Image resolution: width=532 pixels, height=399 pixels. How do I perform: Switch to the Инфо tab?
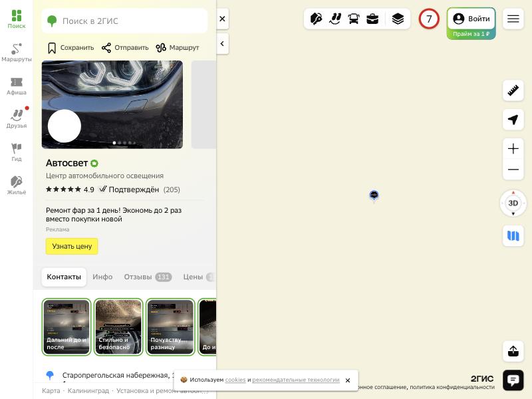102,277
